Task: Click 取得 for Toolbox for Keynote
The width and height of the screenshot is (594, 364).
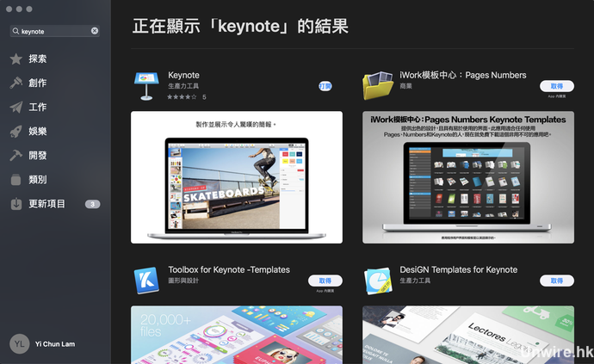Action: (x=325, y=281)
